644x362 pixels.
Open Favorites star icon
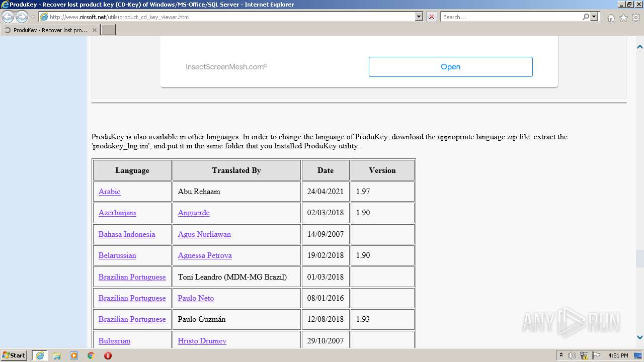tap(623, 18)
